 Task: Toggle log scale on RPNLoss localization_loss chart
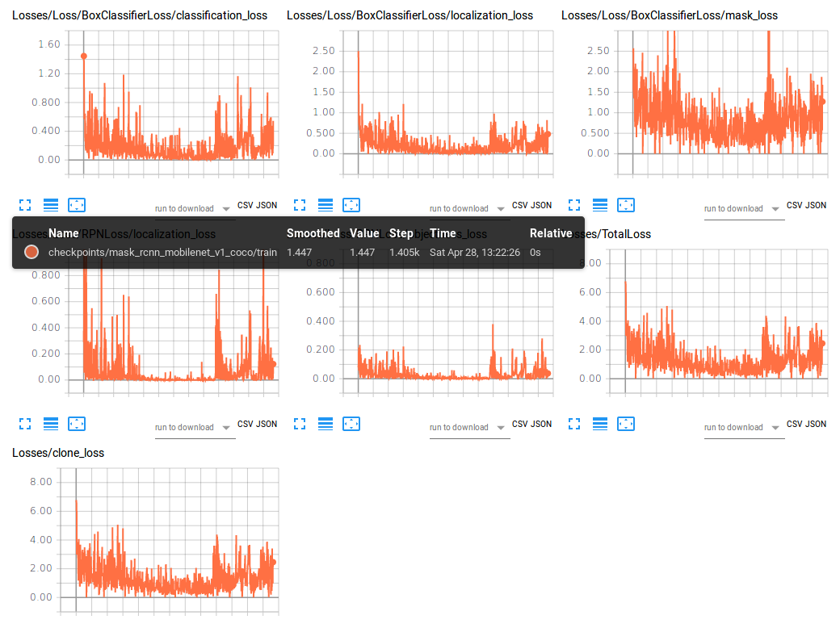coord(51,424)
